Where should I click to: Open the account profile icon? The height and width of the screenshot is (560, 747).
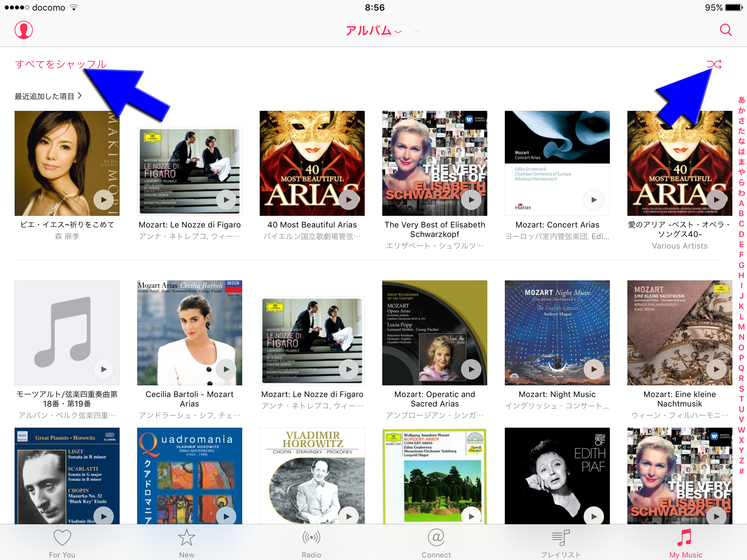[x=24, y=30]
